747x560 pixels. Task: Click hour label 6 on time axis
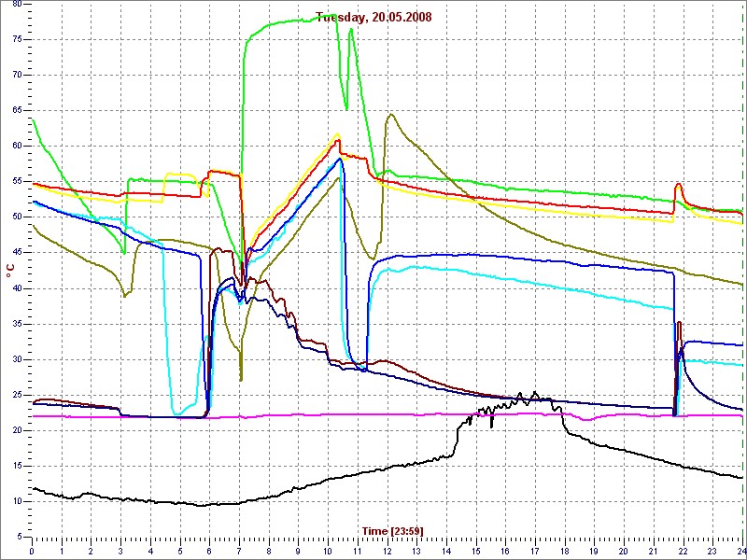pyautogui.click(x=209, y=552)
